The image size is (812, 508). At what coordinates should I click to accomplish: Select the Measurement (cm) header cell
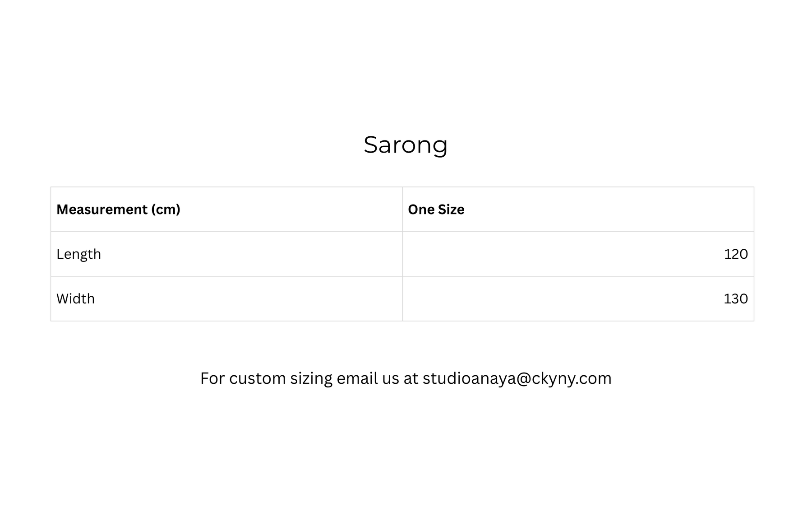coord(226,210)
